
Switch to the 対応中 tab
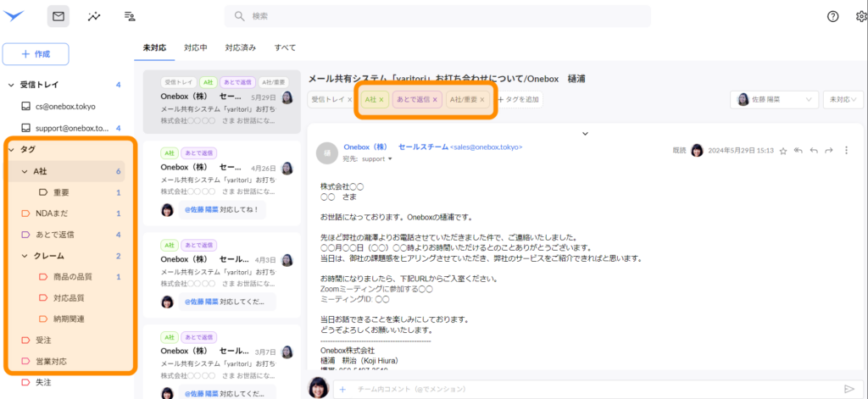196,47
